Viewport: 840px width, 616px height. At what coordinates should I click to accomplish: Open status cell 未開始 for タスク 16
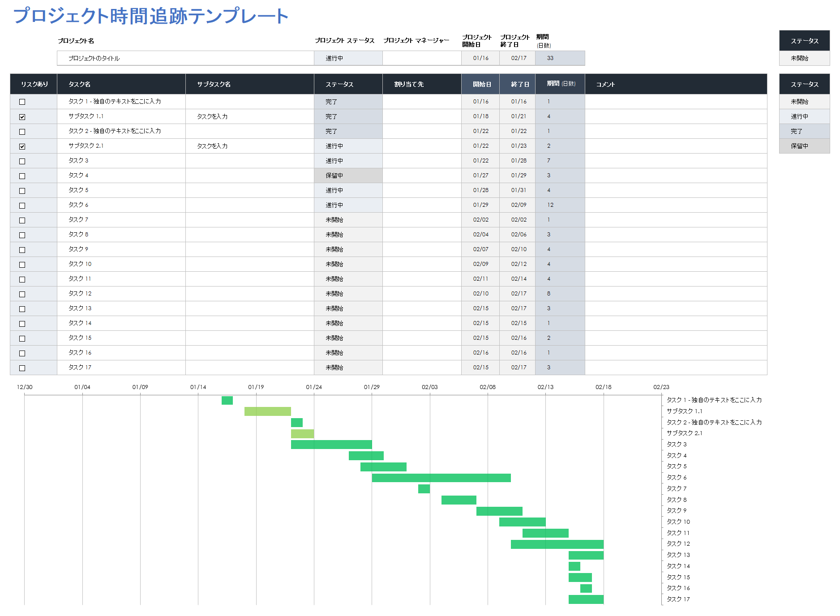(x=348, y=353)
